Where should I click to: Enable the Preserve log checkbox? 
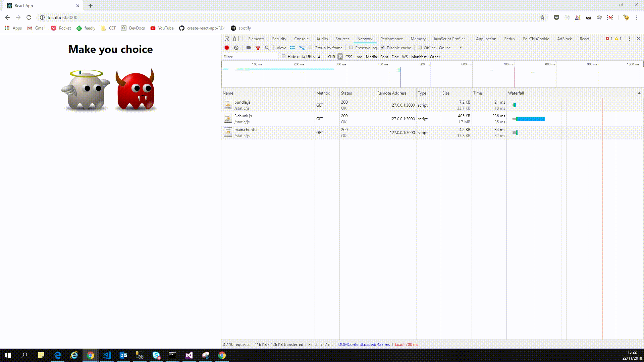[351, 48]
